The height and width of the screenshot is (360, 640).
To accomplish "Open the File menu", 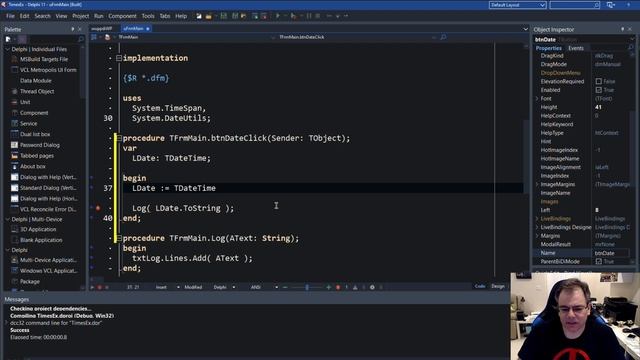I will point(10,16).
